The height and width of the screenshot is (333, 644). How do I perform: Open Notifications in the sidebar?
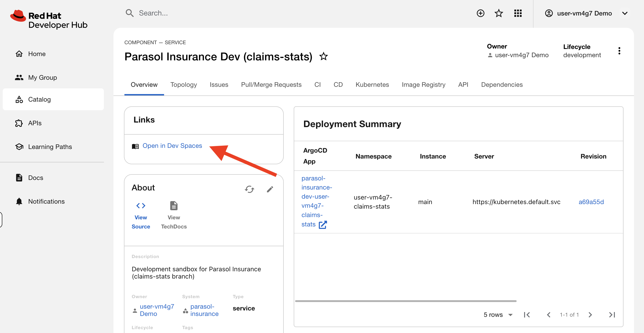pyautogui.click(x=53, y=201)
